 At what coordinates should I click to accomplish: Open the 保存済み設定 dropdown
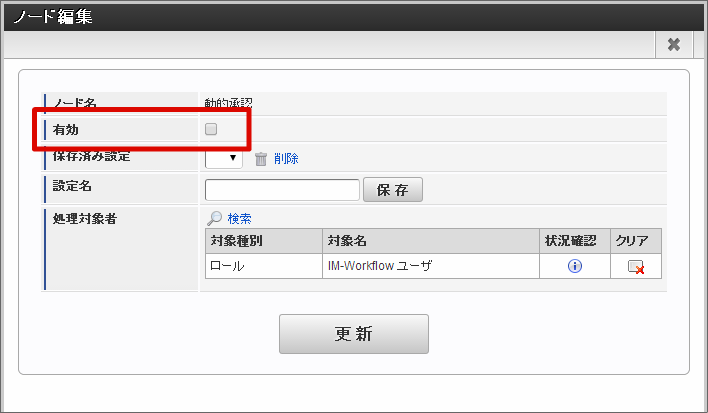tap(224, 158)
